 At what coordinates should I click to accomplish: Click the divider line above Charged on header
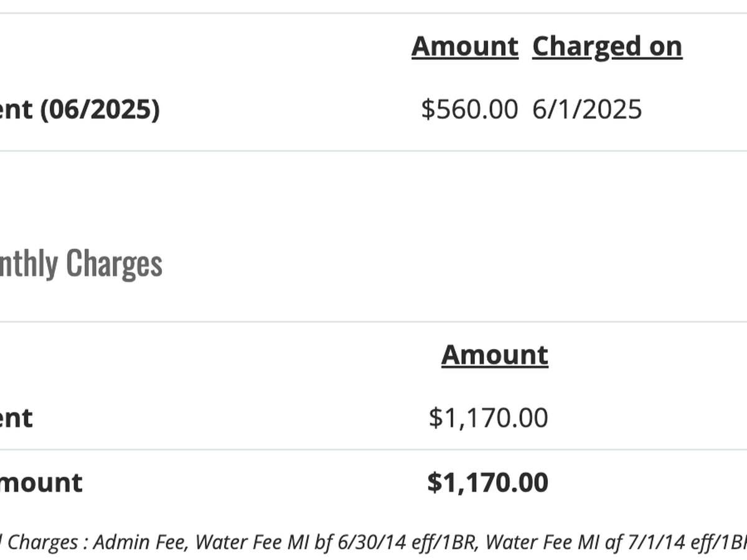click(374, 13)
